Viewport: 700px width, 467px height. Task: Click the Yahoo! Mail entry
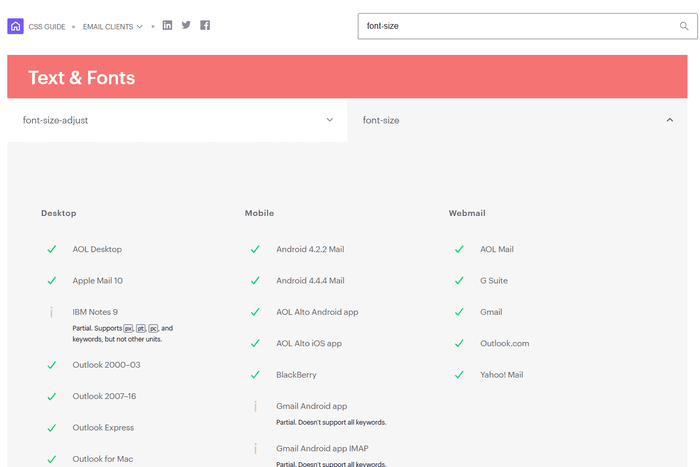[501, 375]
